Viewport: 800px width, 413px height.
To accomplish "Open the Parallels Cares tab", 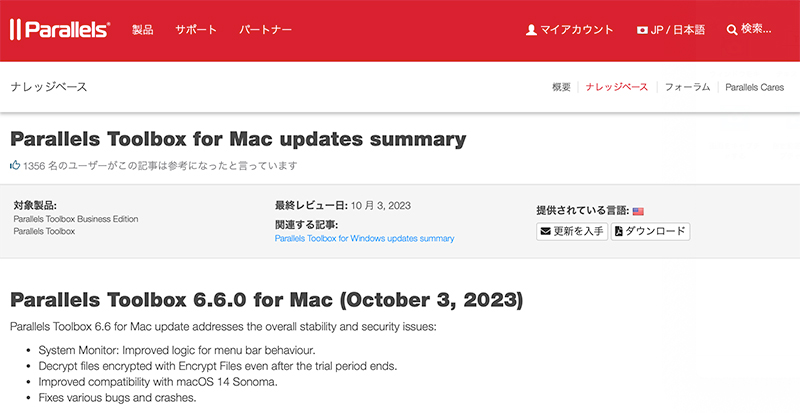I will click(755, 87).
